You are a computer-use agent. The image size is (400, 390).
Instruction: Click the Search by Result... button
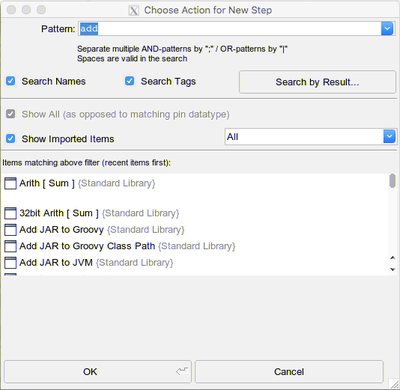[317, 82]
